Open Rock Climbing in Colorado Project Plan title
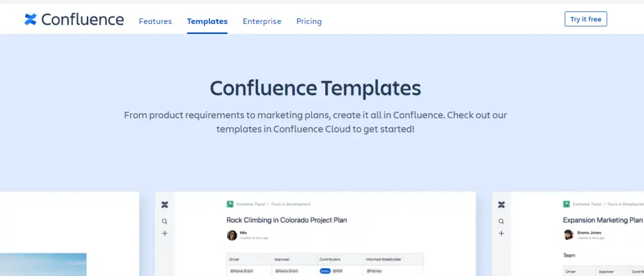 (287, 220)
